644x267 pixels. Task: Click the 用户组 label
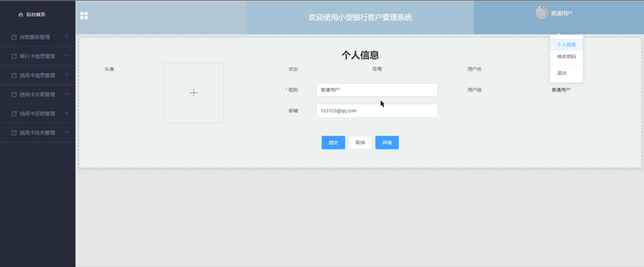tap(474, 90)
